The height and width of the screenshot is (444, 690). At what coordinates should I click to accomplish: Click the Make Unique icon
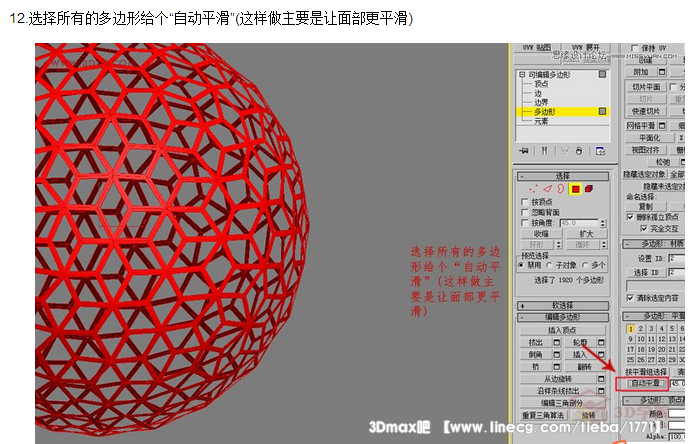point(565,151)
